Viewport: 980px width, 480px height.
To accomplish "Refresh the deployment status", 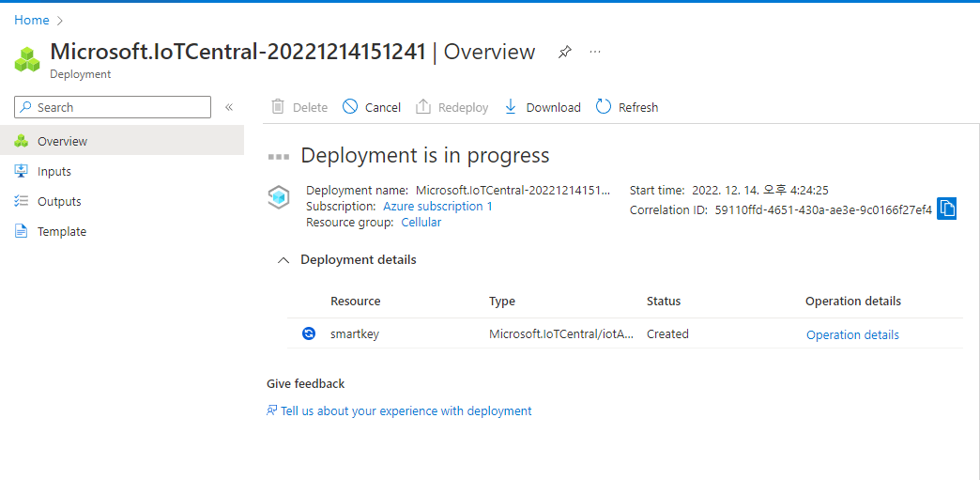I will coord(627,107).
